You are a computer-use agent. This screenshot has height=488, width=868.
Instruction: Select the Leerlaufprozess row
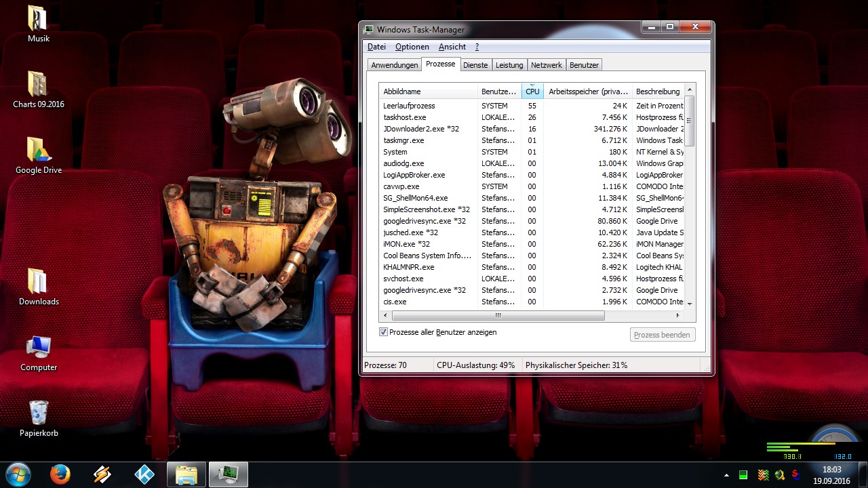[532, 106]
